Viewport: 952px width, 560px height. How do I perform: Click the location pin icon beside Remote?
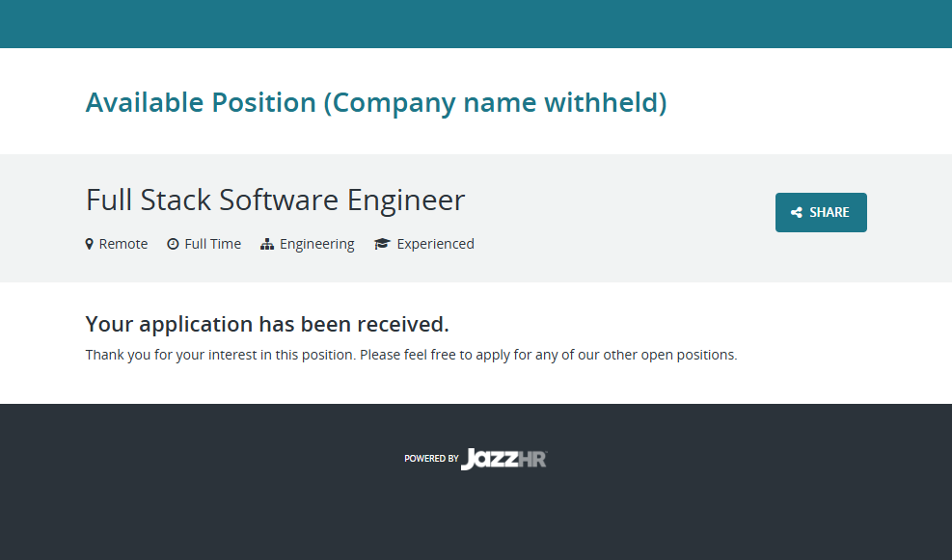[90, 244]
